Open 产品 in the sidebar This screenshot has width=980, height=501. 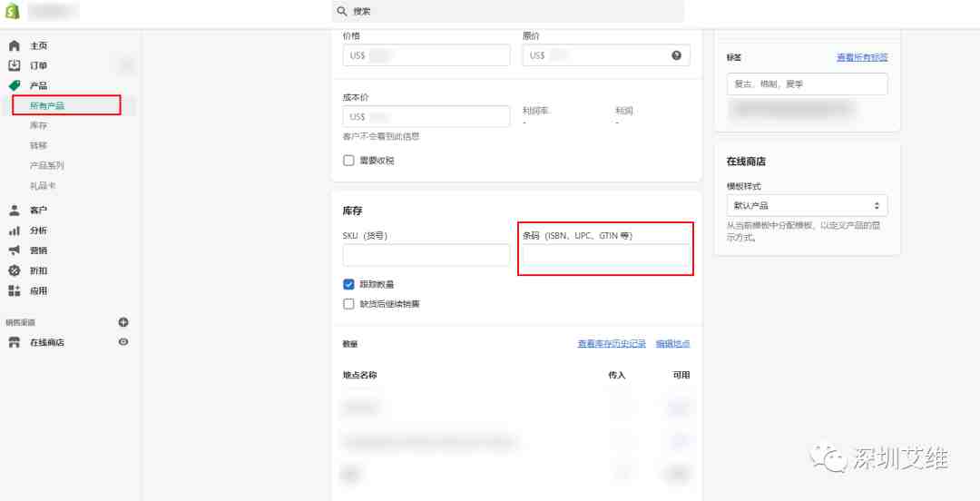pos(39,85)
